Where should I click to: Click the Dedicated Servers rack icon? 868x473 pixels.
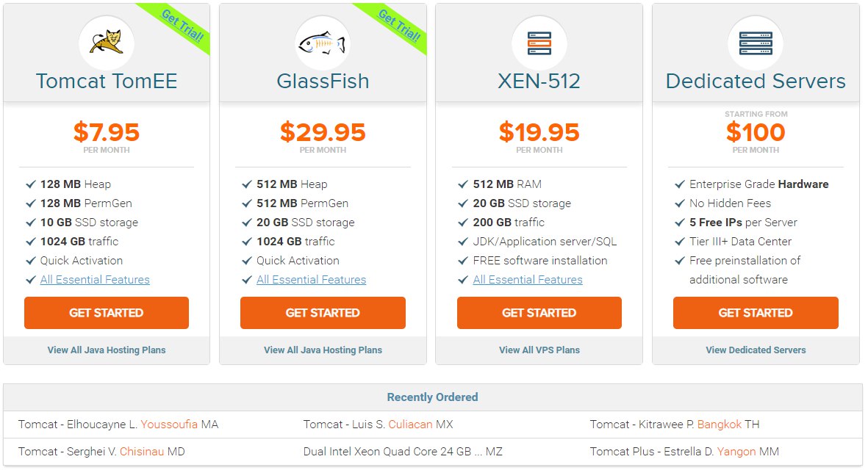coord(756,43)
